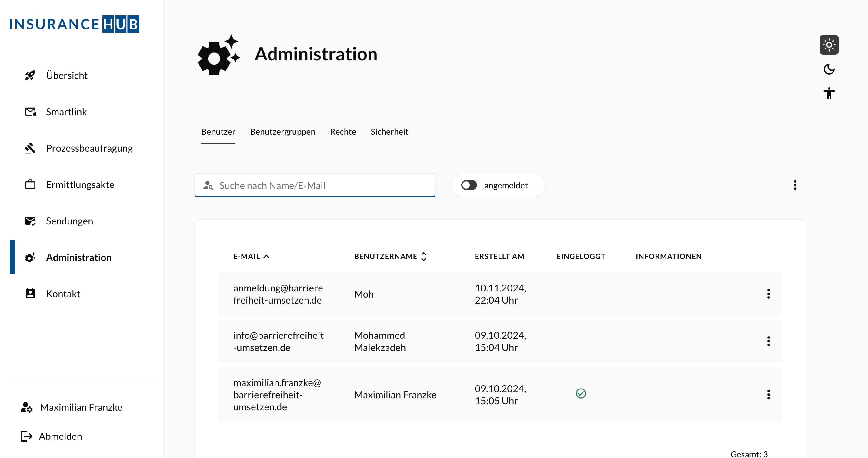Screen dimensions: 868x458
Task: Click the InsuranceHub logo
Action: point(74,24)
